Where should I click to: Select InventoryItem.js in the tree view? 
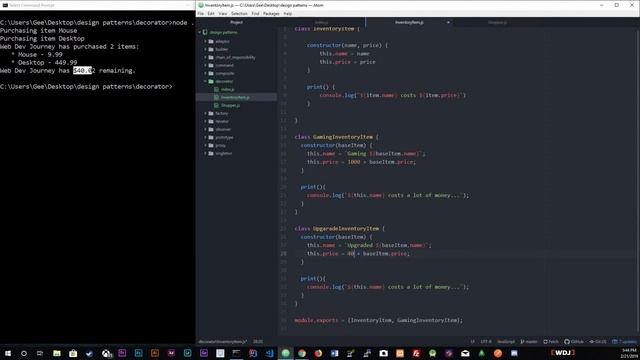[235, 98]
